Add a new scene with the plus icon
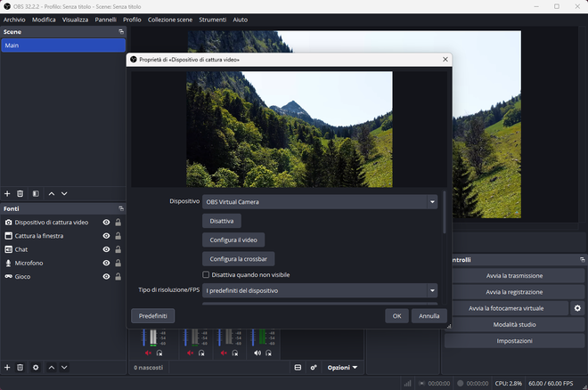The image size is (588, 390). pos(7,194)
